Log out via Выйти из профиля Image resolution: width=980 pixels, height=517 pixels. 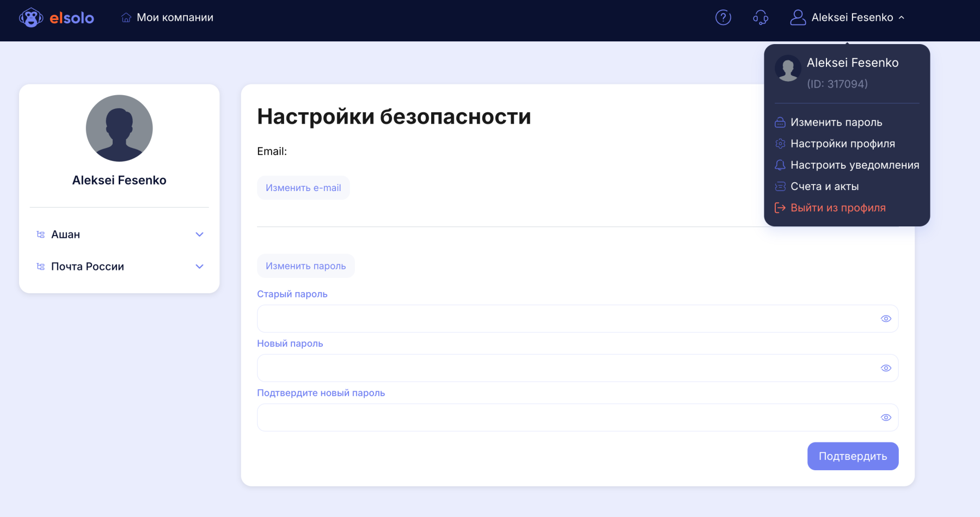click(837, 208)
